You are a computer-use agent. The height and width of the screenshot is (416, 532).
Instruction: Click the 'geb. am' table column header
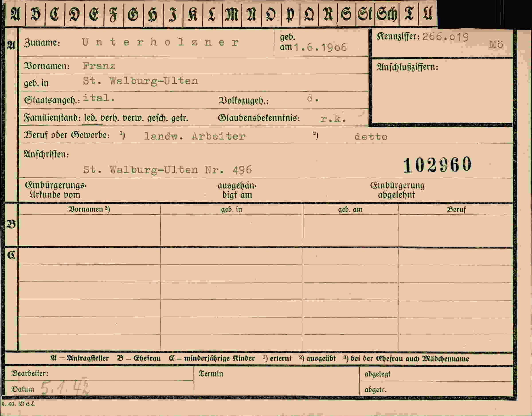pos(350,209)
